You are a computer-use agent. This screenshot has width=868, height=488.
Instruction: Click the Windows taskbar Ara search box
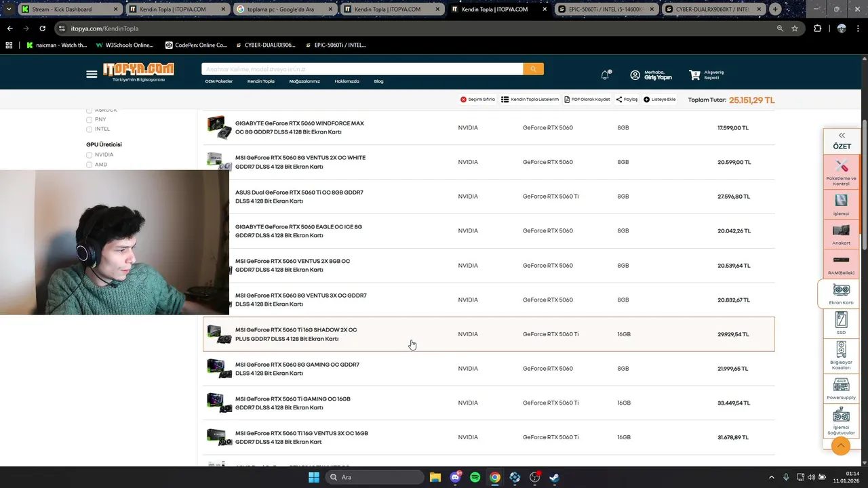tap(374, 477)
